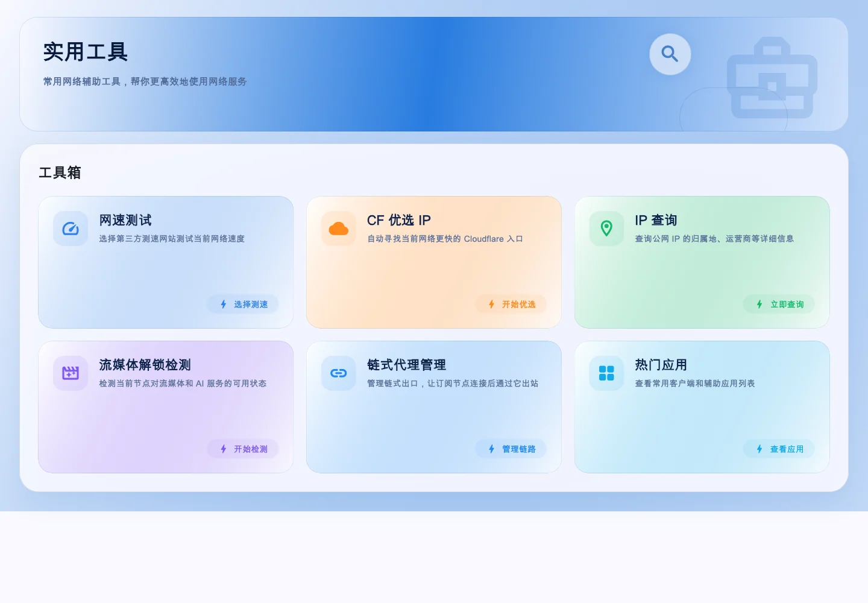Image resolution: width=868 pixels, height=603 pixels.
Task: Open the 链式代理管理 card title
Action: coord(407,365)
